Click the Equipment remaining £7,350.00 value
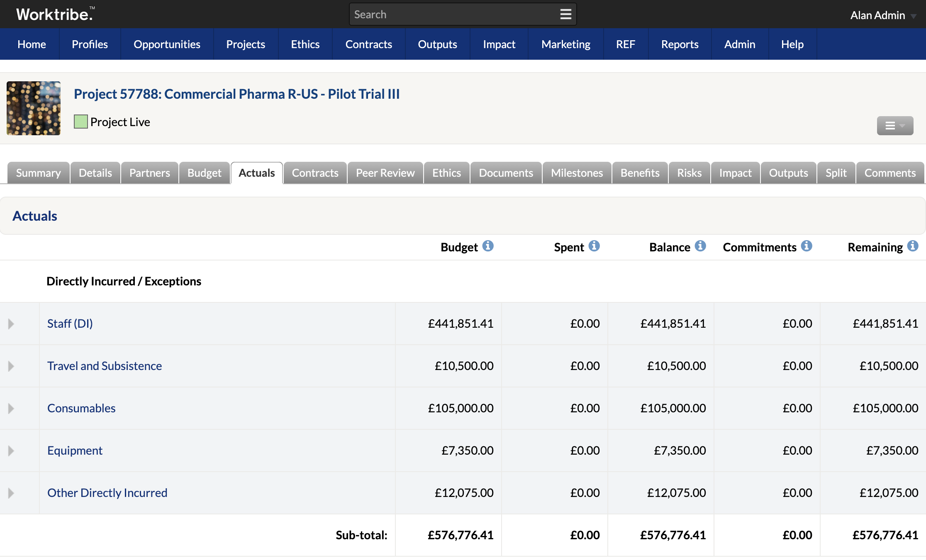Image resolution: width=926 pixels, height=560 pixels. click(x=892, y=450)
